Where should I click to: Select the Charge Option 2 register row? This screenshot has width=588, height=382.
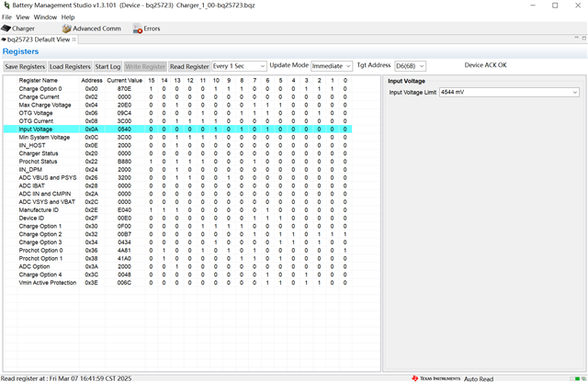[177, 234]
